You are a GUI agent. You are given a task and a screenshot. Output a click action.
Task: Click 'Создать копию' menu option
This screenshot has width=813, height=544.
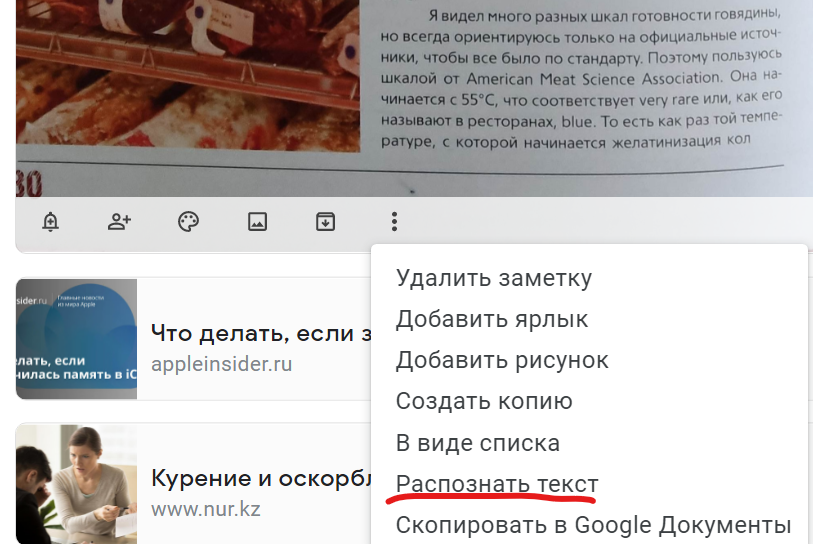484,401
